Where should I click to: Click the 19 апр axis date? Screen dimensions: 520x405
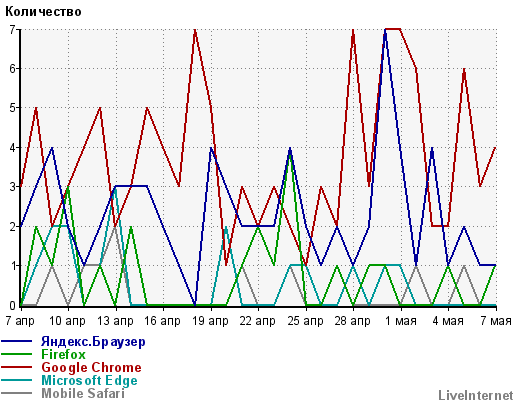click(x=210, y=321)
